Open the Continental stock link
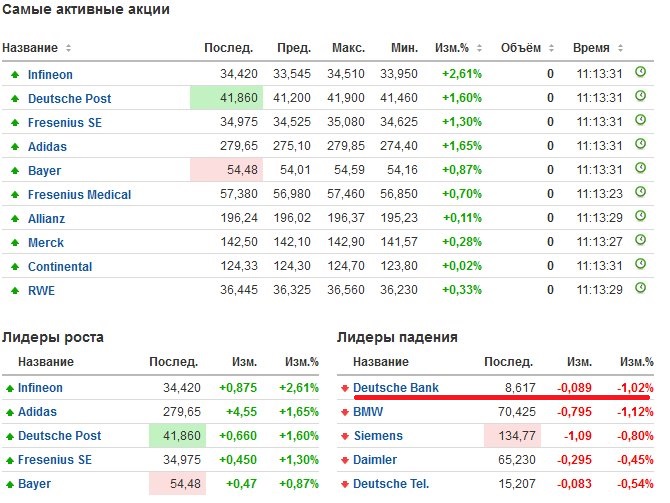 coord(60,267)
